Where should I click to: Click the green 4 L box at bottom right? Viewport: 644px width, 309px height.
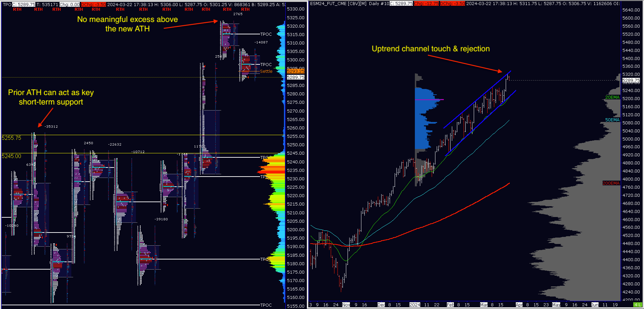638,305
